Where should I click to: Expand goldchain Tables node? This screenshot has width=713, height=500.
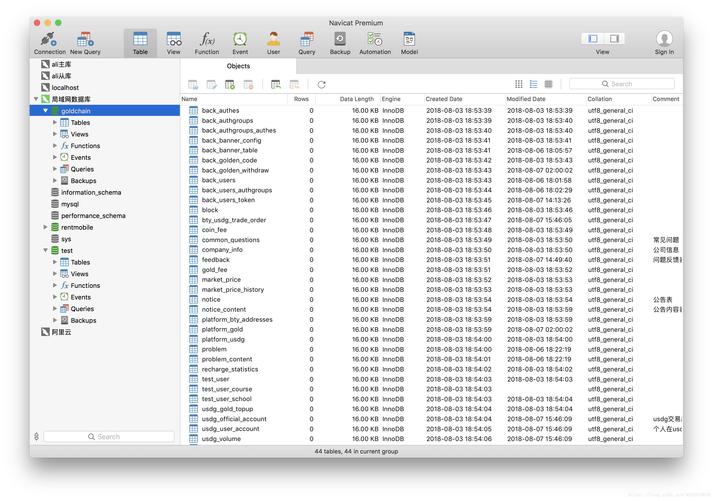[55, 122]
